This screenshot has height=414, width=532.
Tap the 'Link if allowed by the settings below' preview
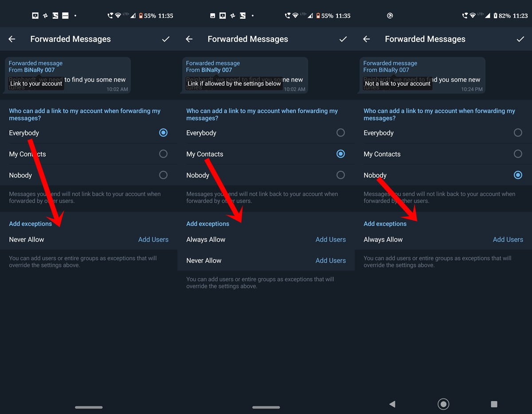pyautogui.click(x=234, y=83)
